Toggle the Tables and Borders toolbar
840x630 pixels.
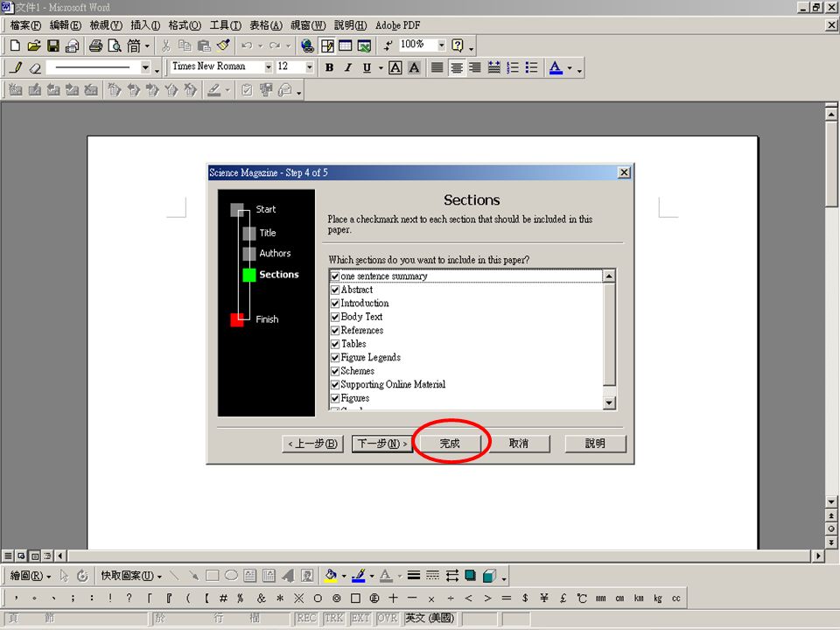coord(326,45)
